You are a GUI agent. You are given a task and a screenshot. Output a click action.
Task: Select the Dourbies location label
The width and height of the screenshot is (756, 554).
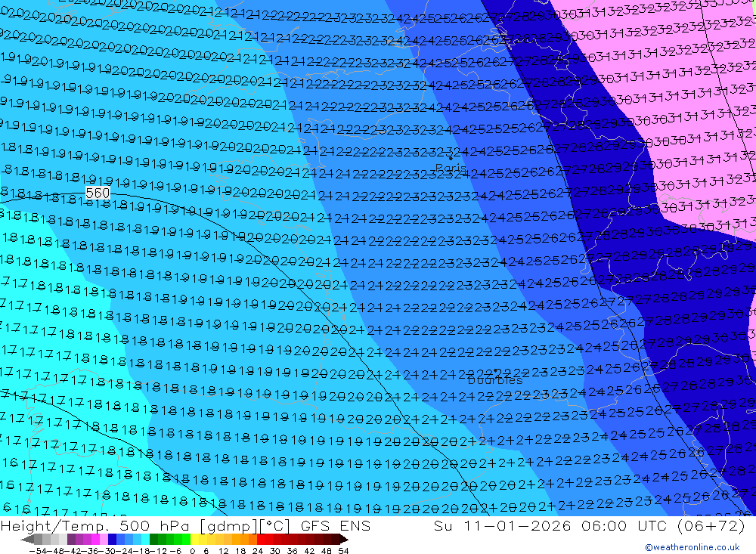(495, 380)
